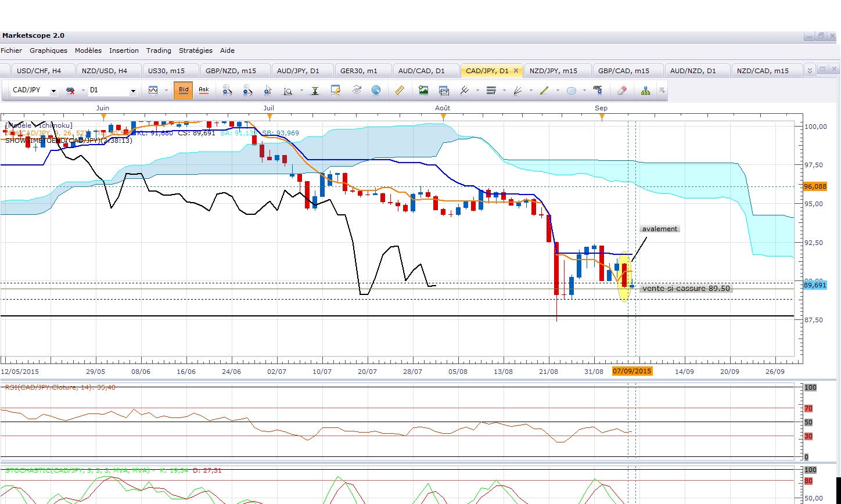The height and width of the screenshot is (504, 841).
Task: Click the blue 89,691 current price label
Action: coord(815,285)
